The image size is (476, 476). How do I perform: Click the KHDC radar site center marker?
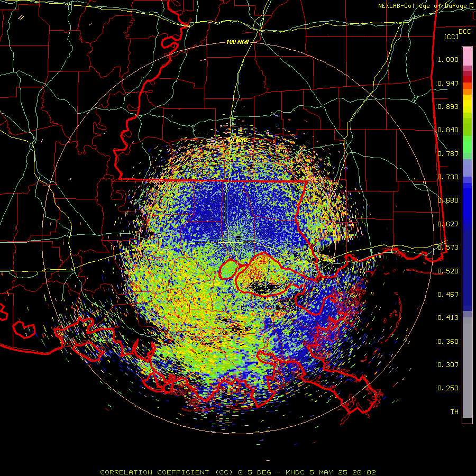pyautogui.click(x=238, y=237)
